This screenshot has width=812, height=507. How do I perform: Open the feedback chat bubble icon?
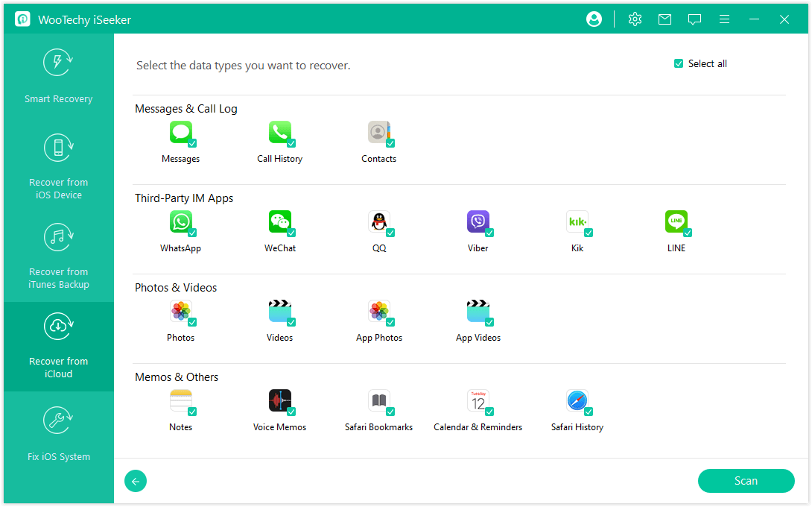pos(694,19)
